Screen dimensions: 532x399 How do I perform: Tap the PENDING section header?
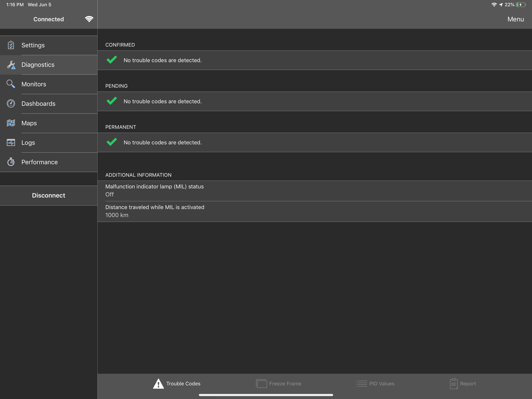116,86
